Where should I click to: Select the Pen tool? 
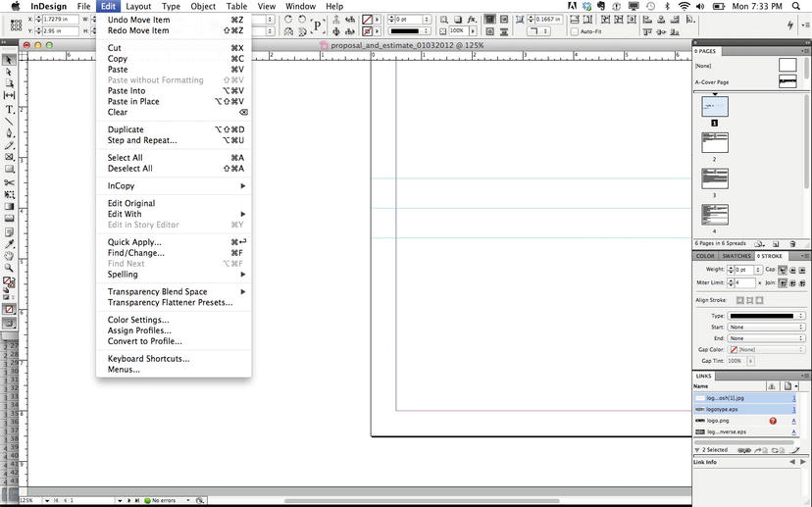[9, 133]
